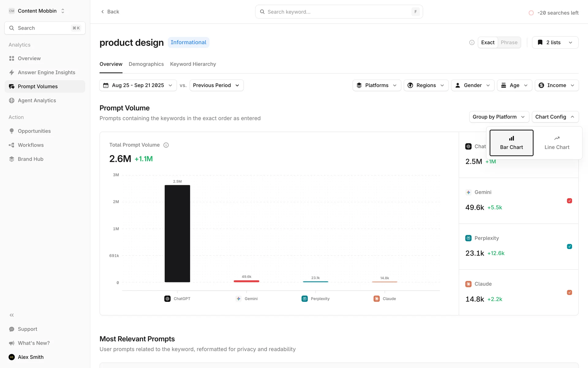Click the black ChatGPT bar in chart

[177, 233]
